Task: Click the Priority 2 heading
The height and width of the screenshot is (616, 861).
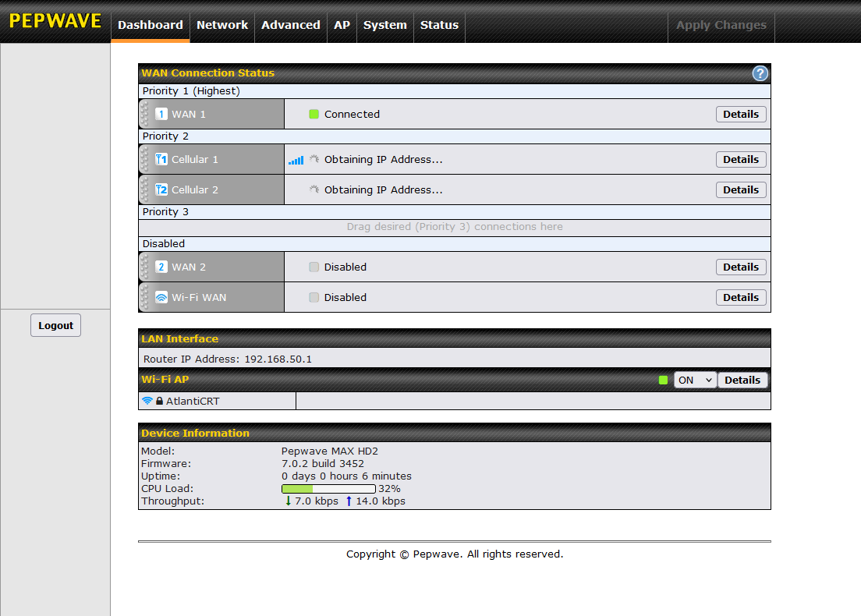Action: pyautogui.click(x=165, y=136)
